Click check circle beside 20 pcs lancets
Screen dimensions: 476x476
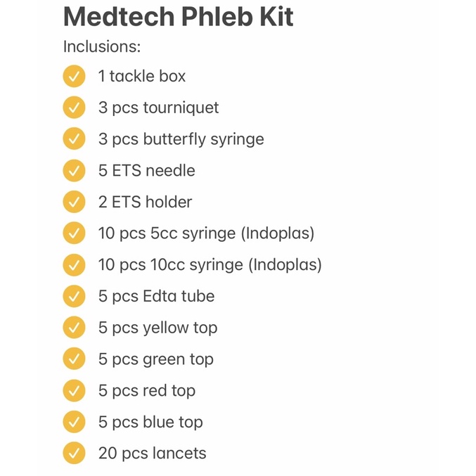coord(74,454)
